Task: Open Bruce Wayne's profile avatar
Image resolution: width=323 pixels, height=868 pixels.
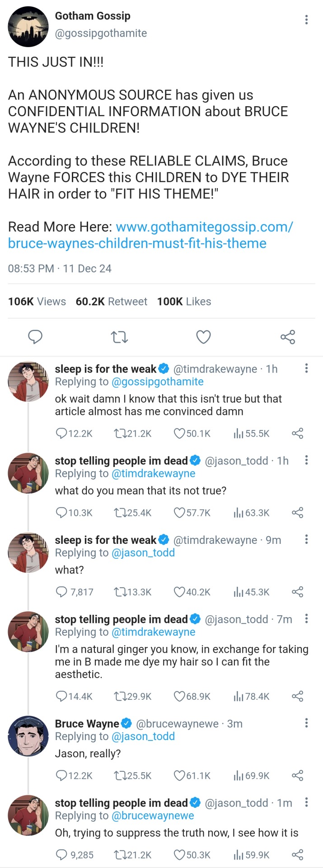Action: [x=28, y=736]
